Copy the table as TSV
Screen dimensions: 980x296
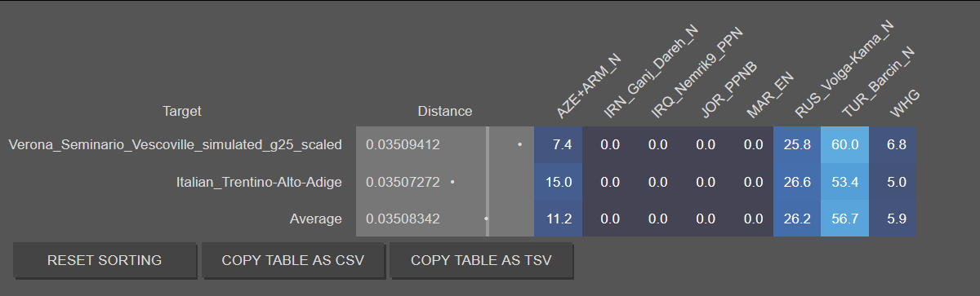[x=481, y=261]
